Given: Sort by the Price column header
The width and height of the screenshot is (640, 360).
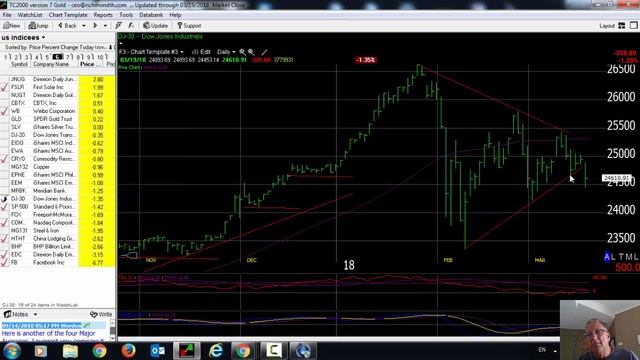Looking at the screenshot, I should point(90,64).
